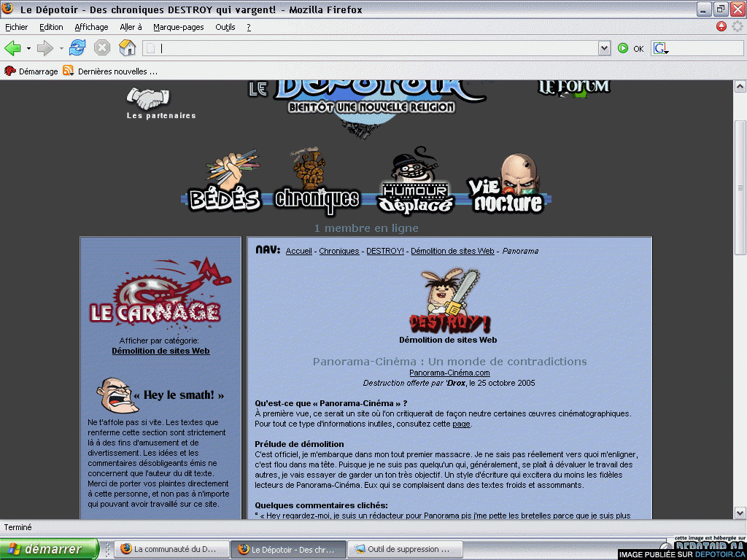747x560 pixels.
Task: Click the Le Carnage saw-blade logo
Action: (x=160, y=292)
